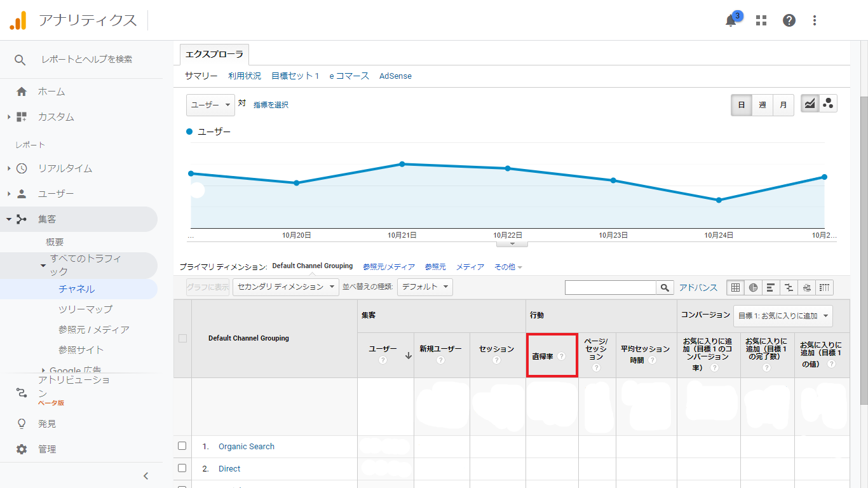The width and height of the screenshot is (868, 488).
Task: Open the ユーザー metric dropdown above chart
Action: 210,105
